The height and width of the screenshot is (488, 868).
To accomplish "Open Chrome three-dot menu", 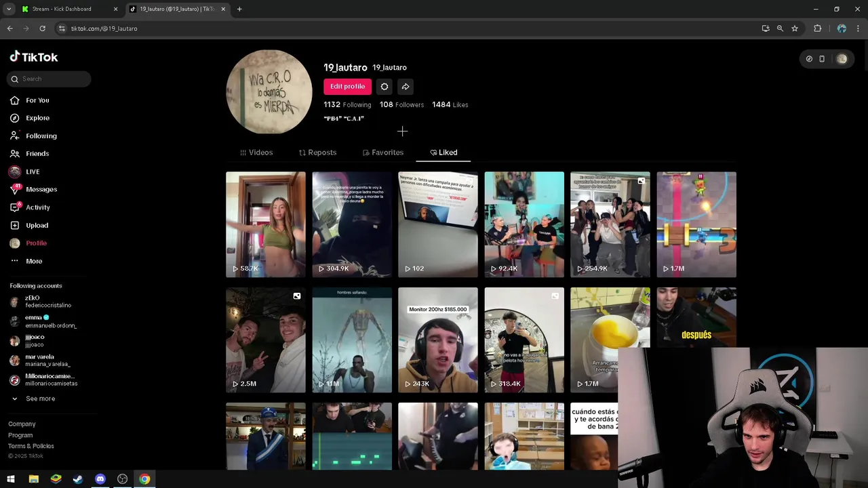I will point(858,28).
